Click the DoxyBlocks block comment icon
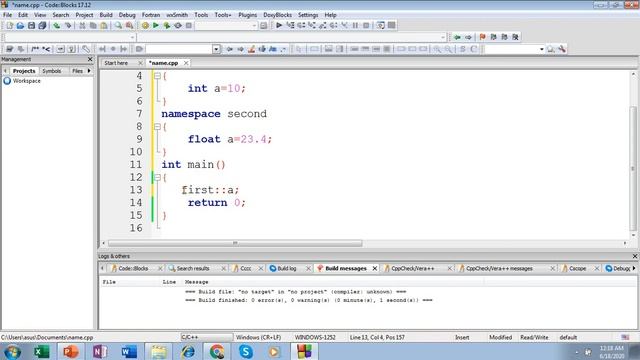 click(x=35, y=49)
